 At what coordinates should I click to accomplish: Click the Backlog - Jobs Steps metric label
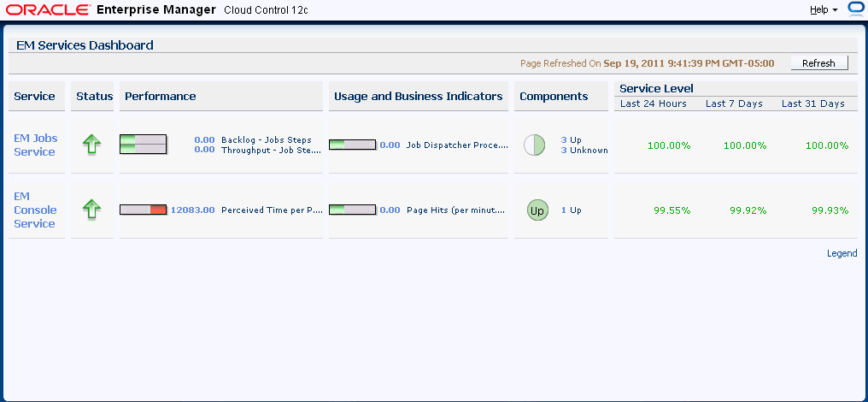click(x=267, y=139)
